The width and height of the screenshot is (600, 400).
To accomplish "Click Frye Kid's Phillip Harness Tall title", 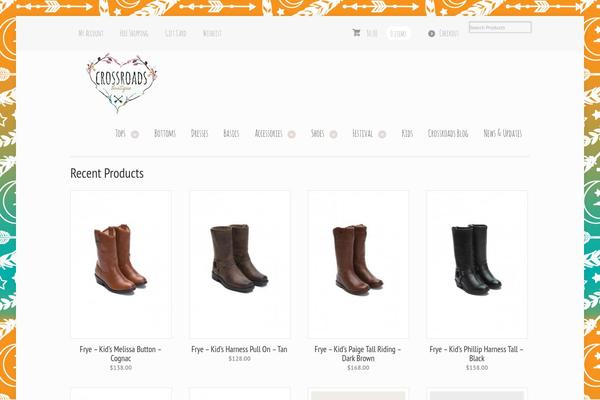I will point(476,354).
